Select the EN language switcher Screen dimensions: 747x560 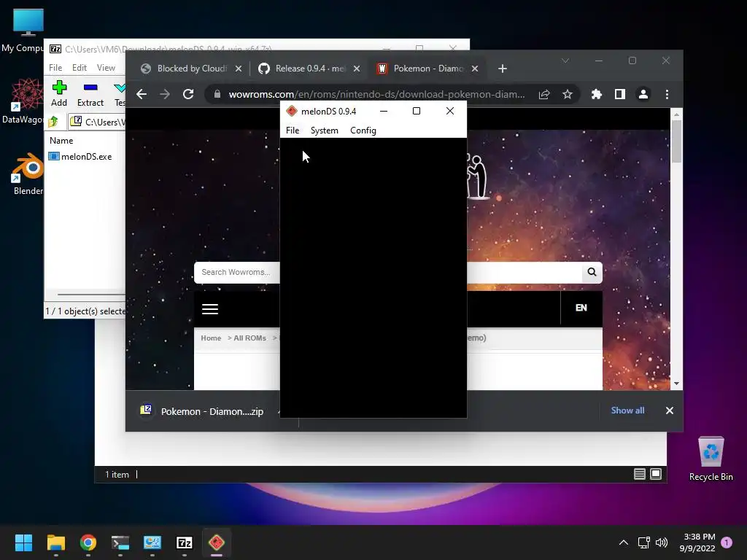point(581,308)
